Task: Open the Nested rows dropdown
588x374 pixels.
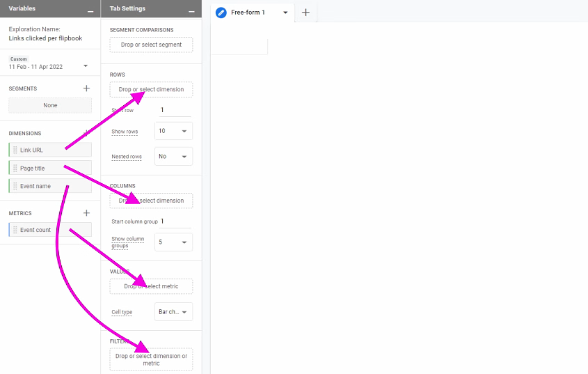Action: pos(174,156)
